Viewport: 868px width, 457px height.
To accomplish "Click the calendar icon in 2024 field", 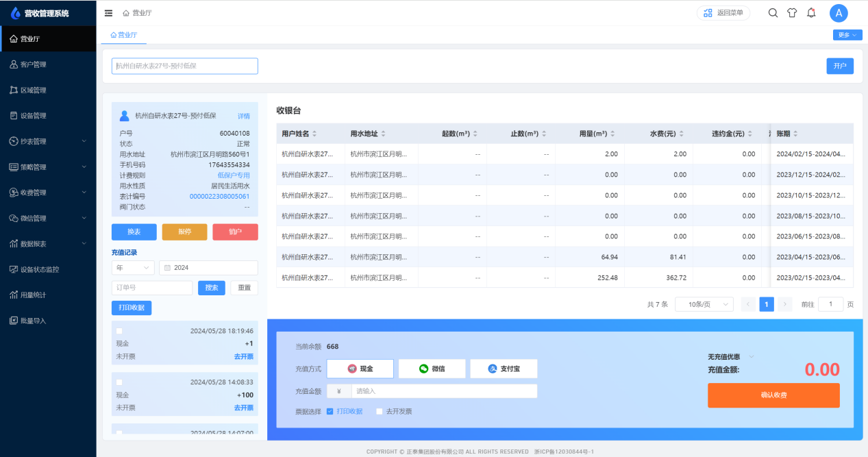I will point(167,268).
